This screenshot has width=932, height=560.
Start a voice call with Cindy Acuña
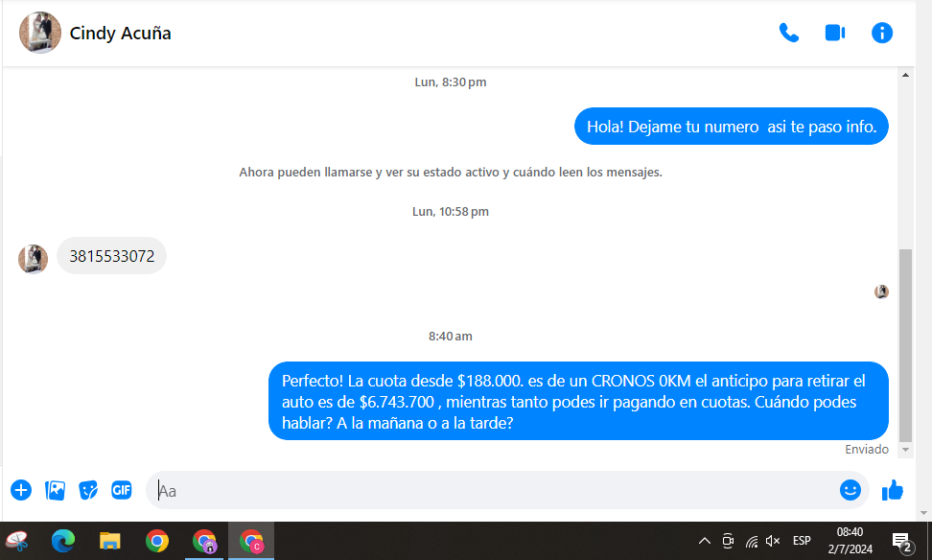point(788,33)
